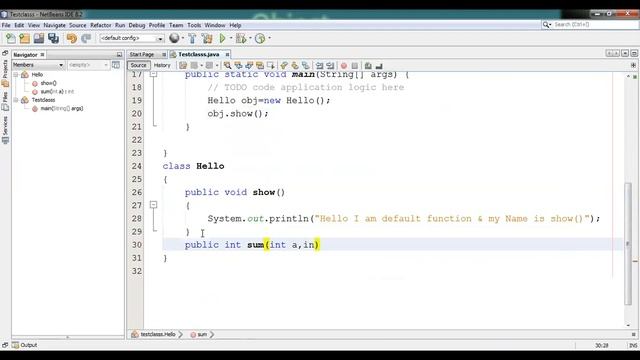Select sum(int a) in Navigator tree
The height and width of the screenshot is (360, 640).
click(x=57, y=91)
